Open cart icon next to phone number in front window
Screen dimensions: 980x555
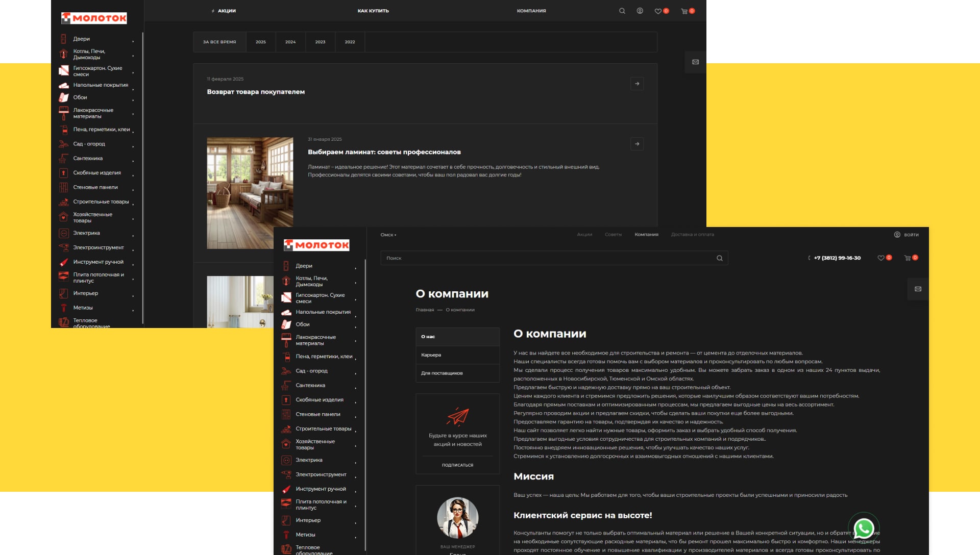[907, 258]
